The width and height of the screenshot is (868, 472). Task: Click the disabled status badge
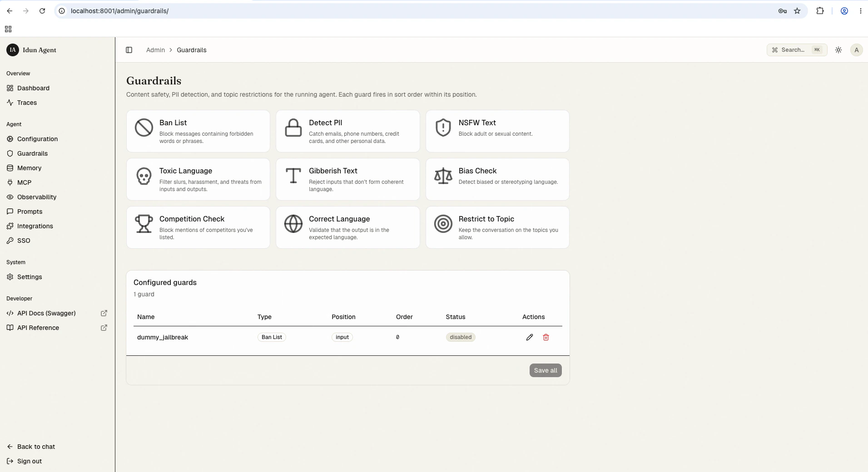coord(461,337)
